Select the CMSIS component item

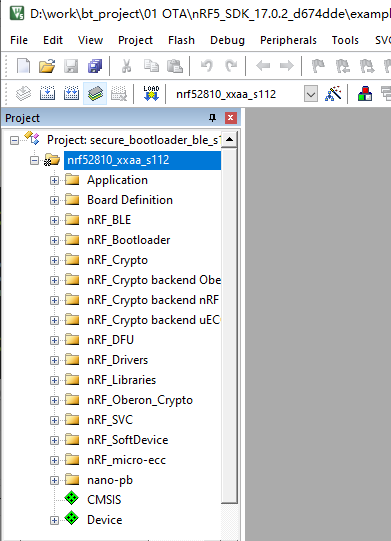click(104, 500)
